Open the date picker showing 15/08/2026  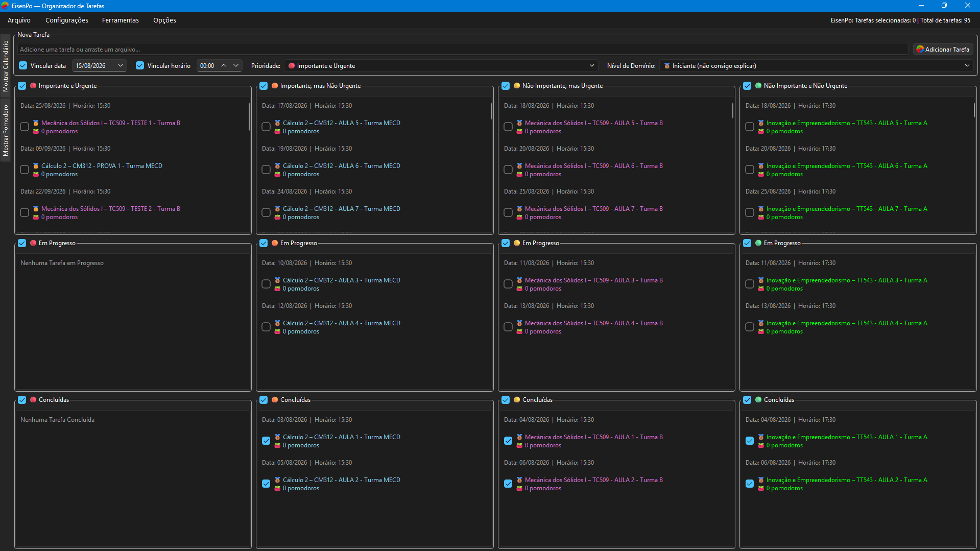point(99,66)
